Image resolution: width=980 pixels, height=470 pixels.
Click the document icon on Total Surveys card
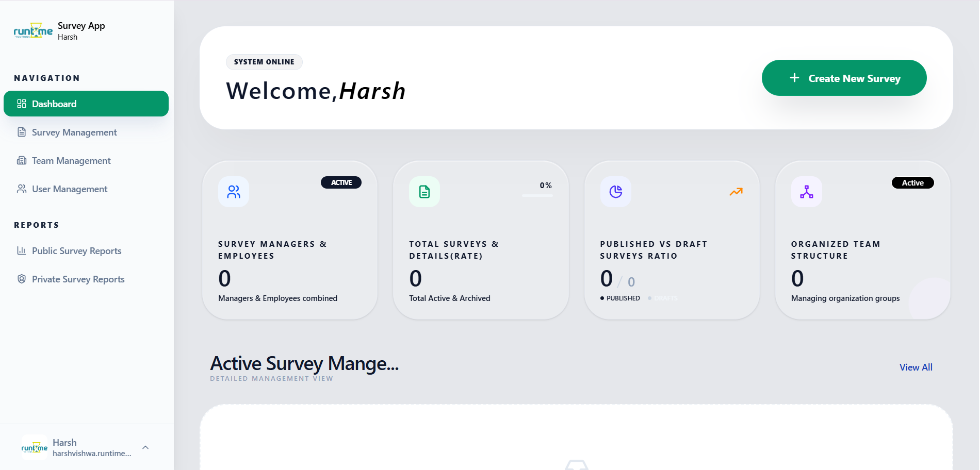[424, 192]
